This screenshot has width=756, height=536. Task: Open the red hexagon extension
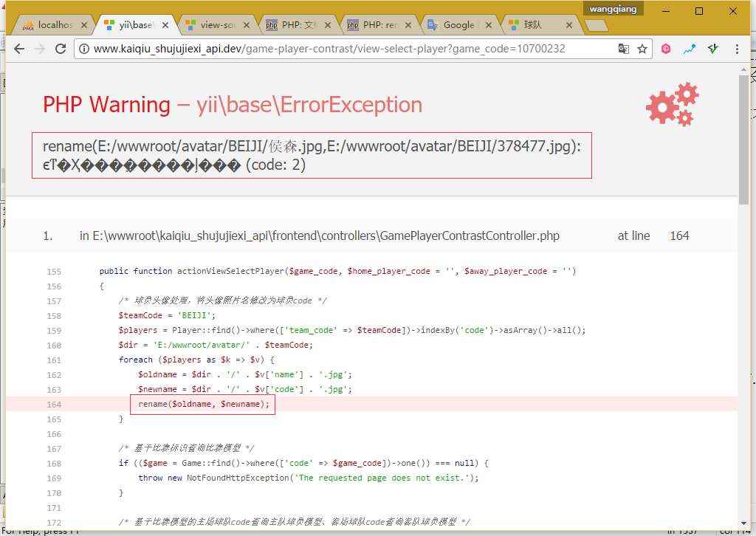pos(666,49)
